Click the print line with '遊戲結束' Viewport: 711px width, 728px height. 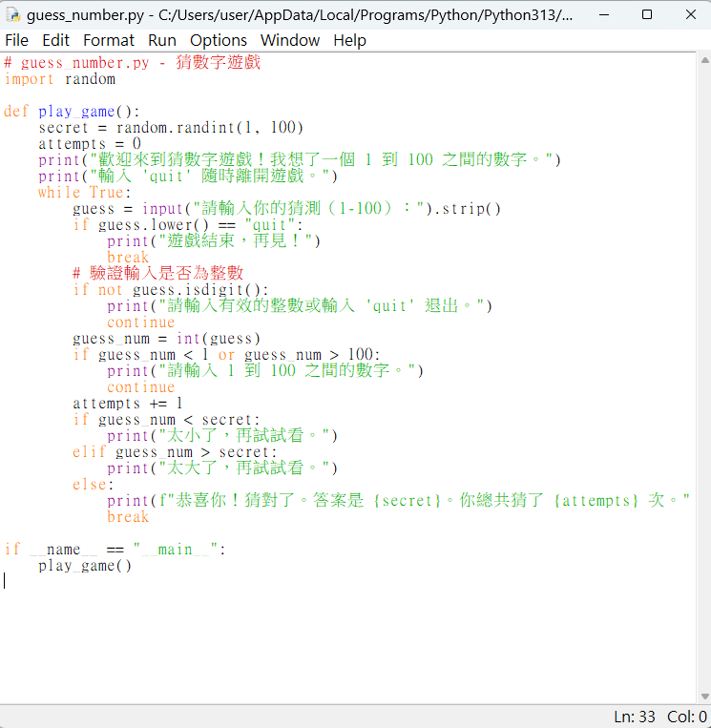pyautogui.click(x=214, y=241)
